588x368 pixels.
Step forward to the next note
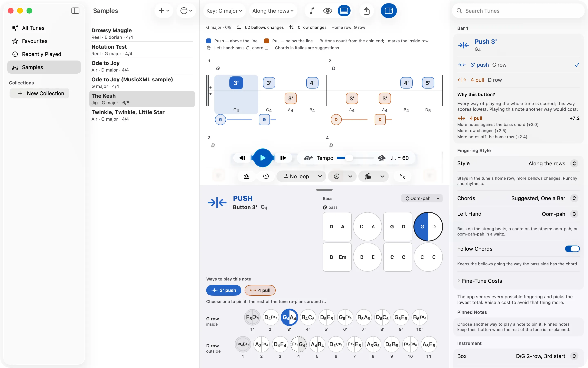(283, 158)
